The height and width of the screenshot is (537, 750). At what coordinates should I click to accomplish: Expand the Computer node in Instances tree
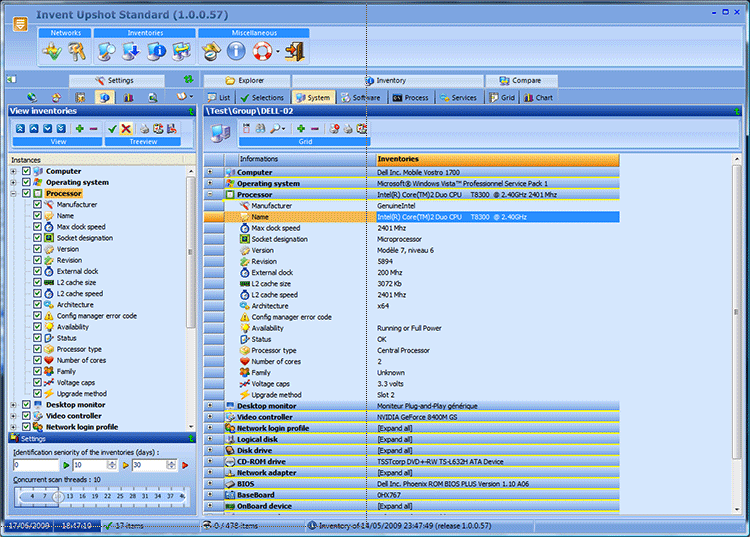coord(13,171)
